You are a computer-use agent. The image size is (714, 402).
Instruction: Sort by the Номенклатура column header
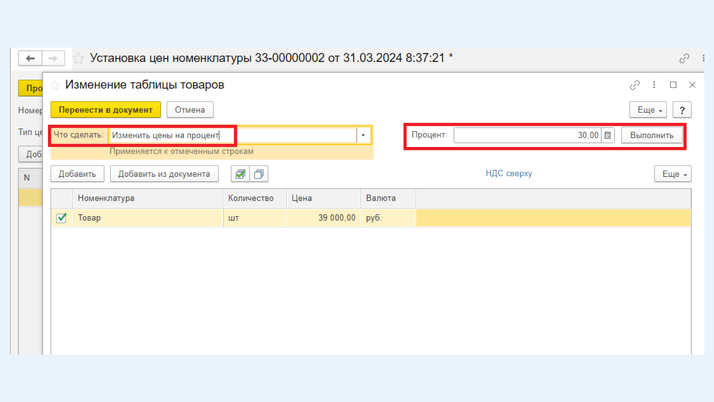click(148, 198)
